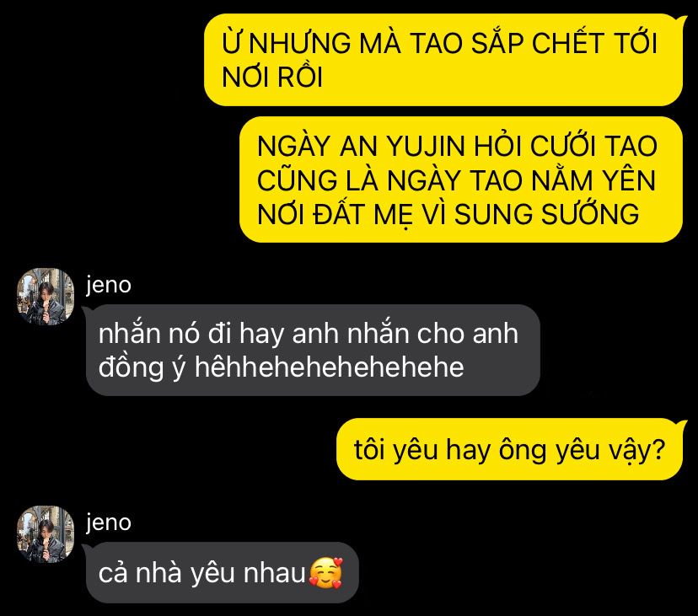Viewport: 698px width, 616px height.
Task: Click the jeno name above 'nhắn nó đi' bubble
Action: [109, 285]
